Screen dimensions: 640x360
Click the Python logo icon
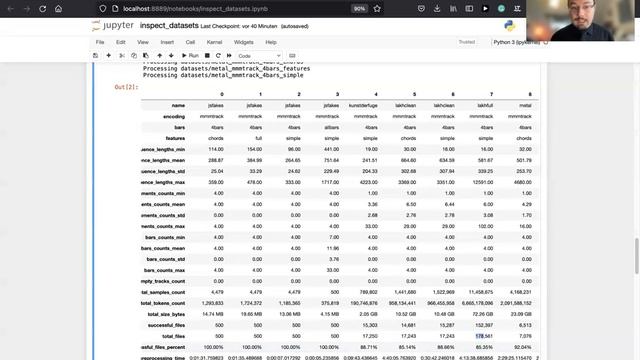coord(509,26)
